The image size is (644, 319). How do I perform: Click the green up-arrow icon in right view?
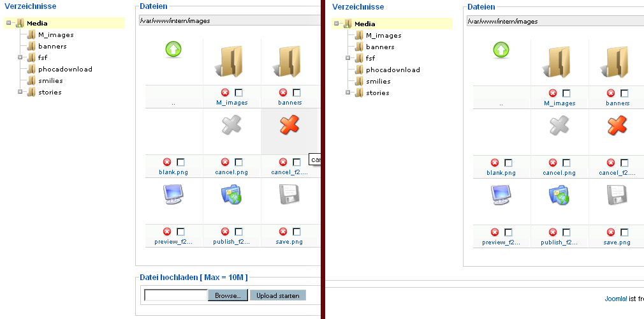501,50
